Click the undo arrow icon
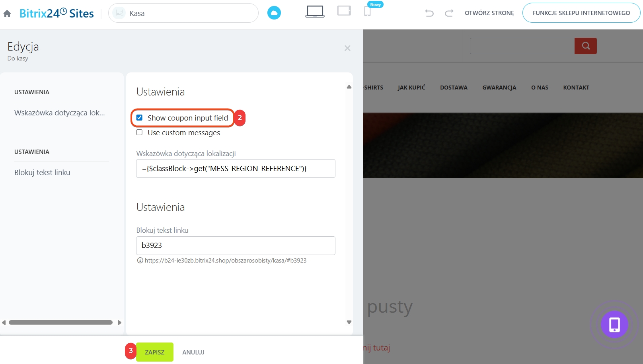Image resolution: width=643 pixels, height=364 pixels. pos(429,13)
